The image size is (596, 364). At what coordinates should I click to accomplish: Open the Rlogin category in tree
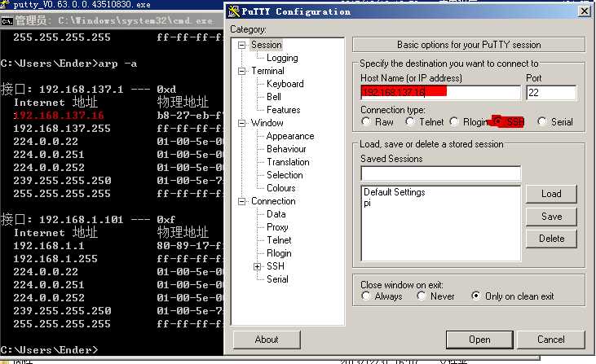279,253
